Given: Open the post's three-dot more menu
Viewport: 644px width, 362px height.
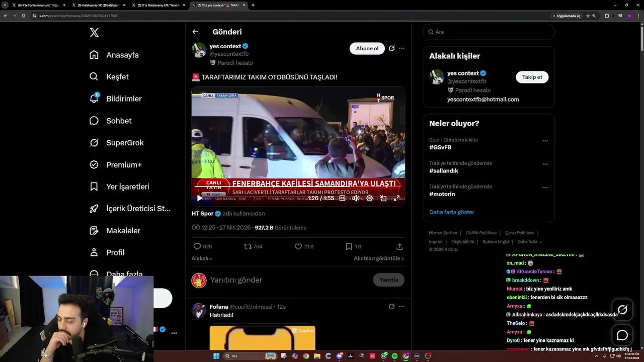Looking at the screenshot, I should tap(401, 48).
